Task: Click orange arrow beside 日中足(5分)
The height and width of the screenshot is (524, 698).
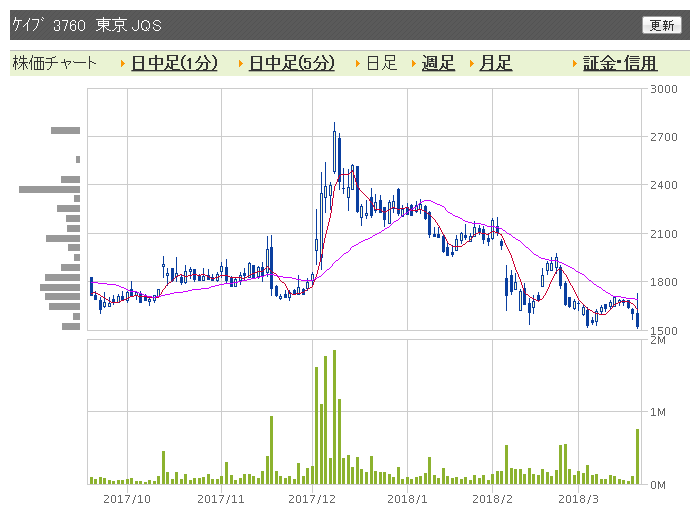Action: pos(241,64)
